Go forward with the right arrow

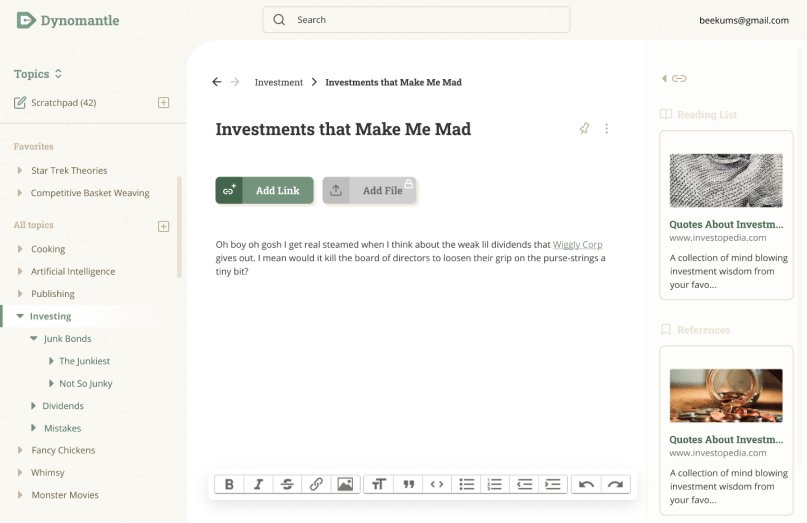coord(235,82)
